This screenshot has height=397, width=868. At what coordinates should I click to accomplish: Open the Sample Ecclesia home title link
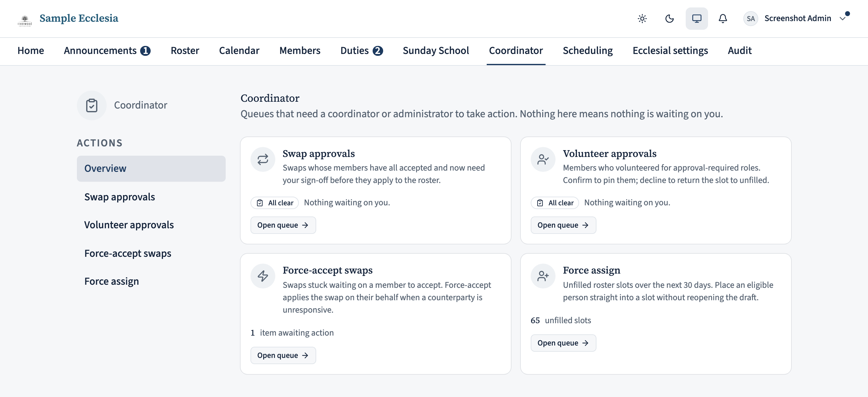tap(78, 18)
